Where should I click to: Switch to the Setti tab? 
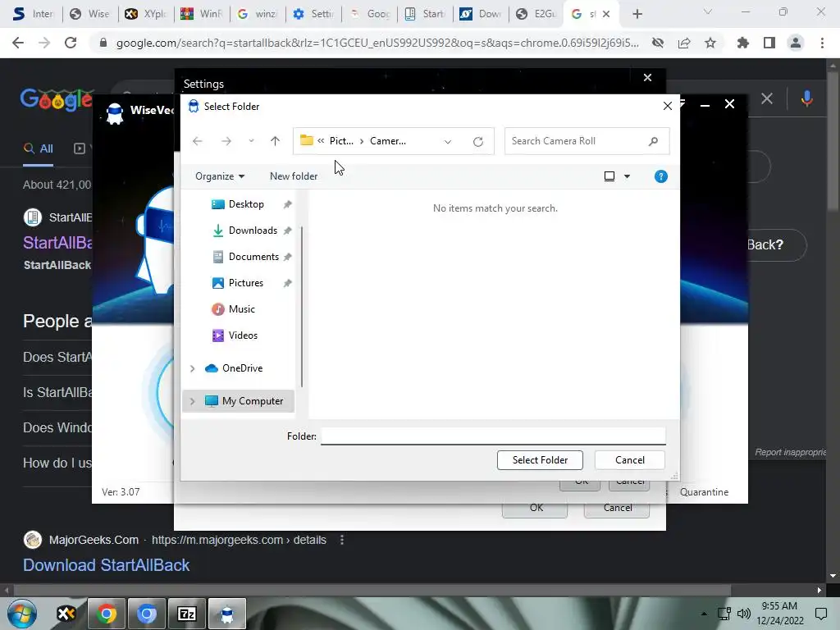pos(313,14)
